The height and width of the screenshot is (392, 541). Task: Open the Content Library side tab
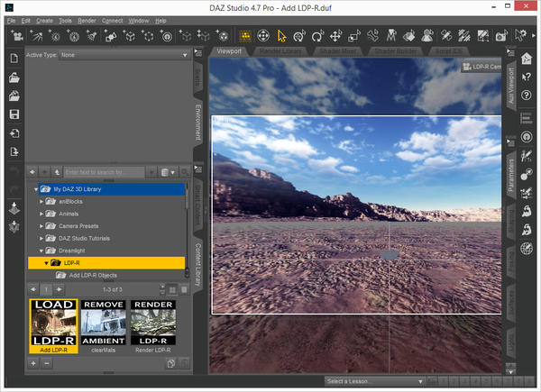click(x=198, y=263)
